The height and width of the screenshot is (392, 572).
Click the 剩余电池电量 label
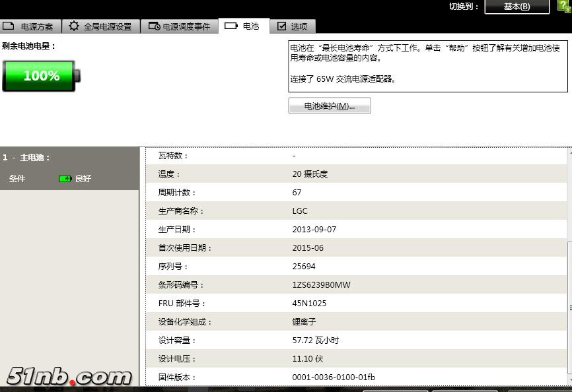click(x=28, y=46)
